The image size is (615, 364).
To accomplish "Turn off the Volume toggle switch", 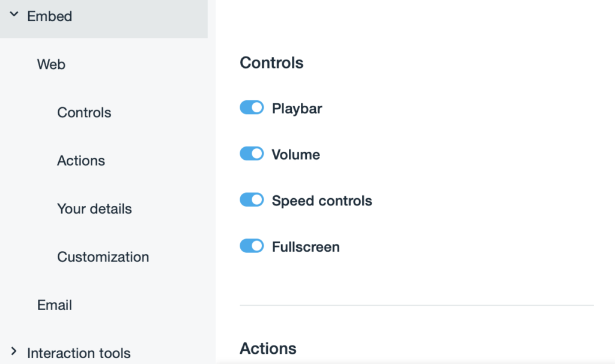I will 252,154.
